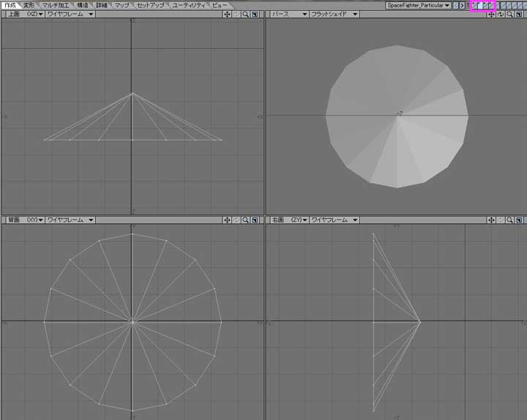Switch to the 変形 tab
The image size is (527, 420).
click(x=29, y=5)
